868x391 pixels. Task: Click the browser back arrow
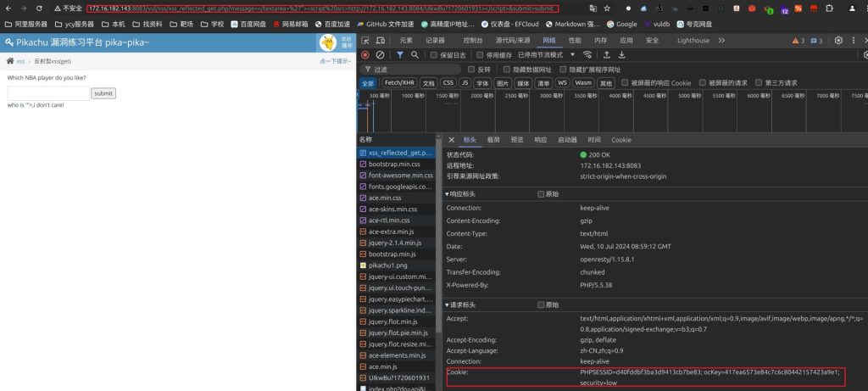point(8,8)
